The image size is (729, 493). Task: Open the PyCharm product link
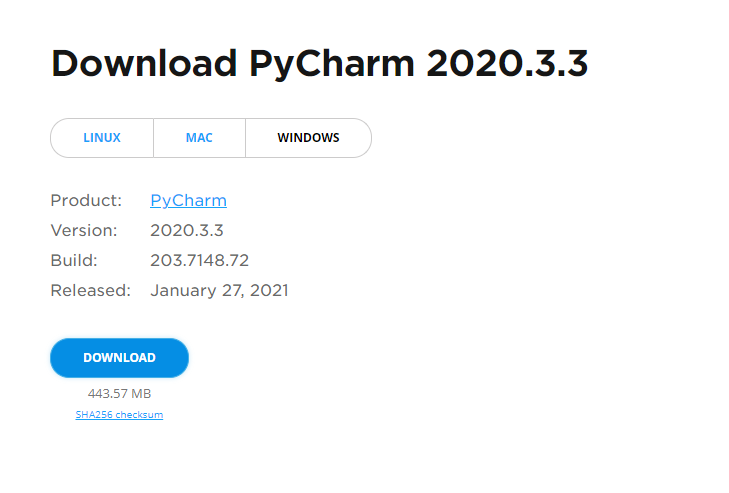(x=188, y=200)
